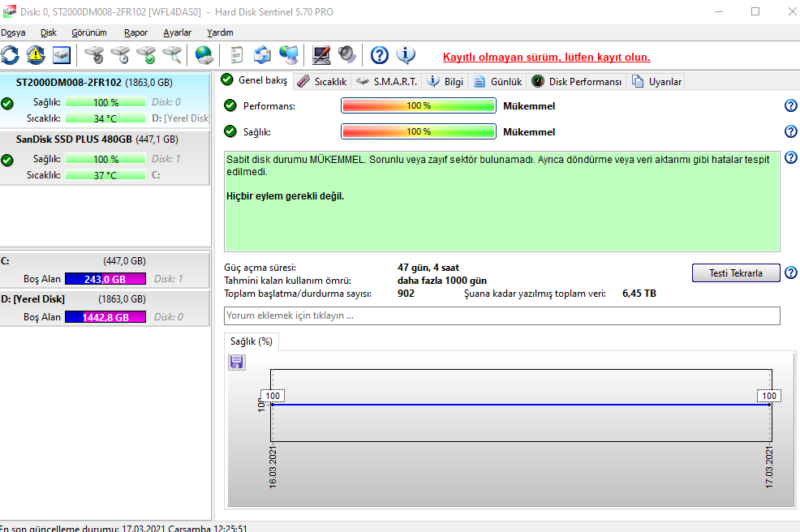Viewport: 800px width, 532px height.
Task: Click the unregistered version registration link
Action: (546, 57)
